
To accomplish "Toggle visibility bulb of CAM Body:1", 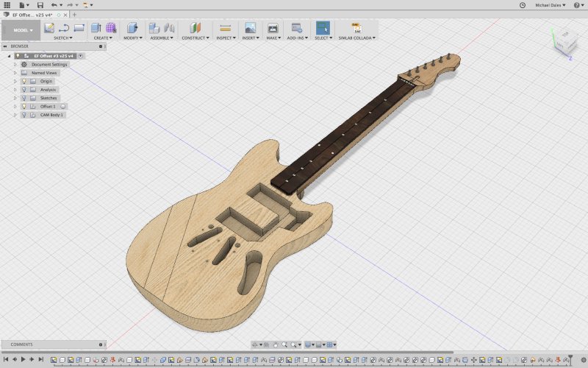I will 24,115.
